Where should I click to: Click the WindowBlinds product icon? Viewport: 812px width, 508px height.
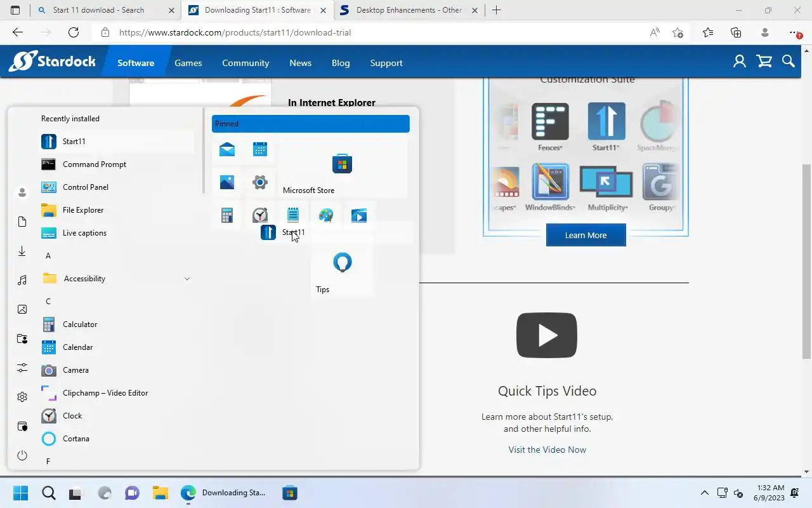(x=550, y=182)
